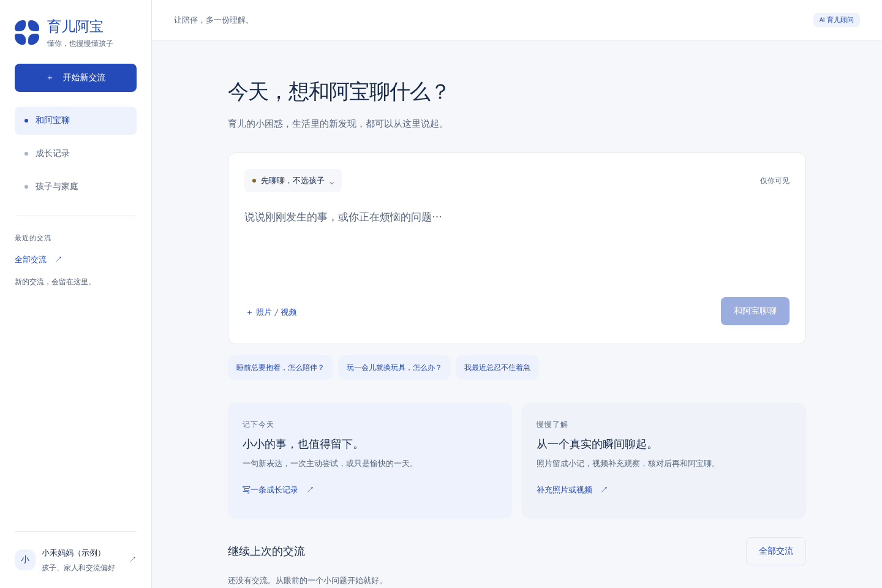Go to 成长记录 in sidebar

point(75,154)
